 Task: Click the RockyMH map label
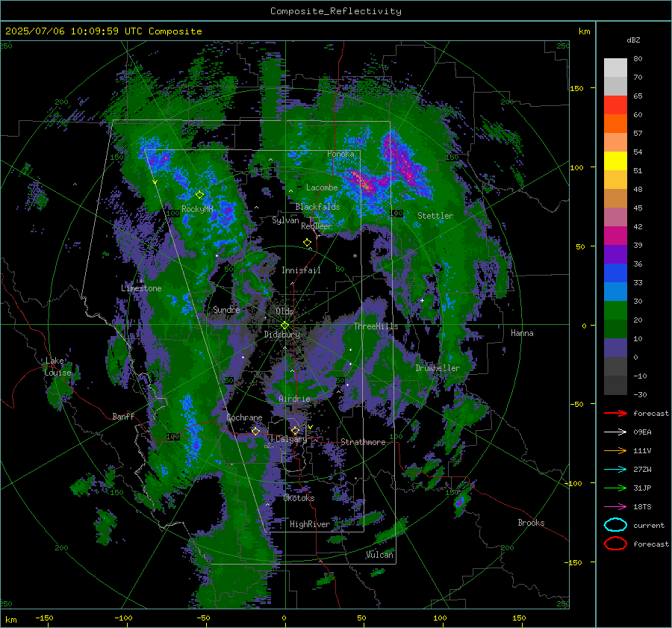(197, 209)
